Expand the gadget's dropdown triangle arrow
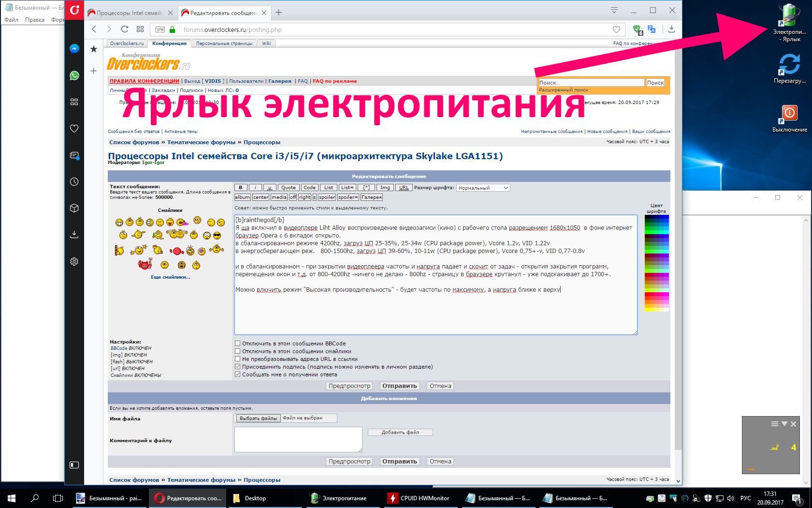 pyautogui.click(x=784, y=424)
